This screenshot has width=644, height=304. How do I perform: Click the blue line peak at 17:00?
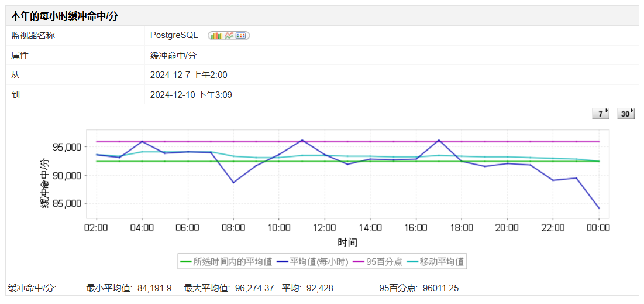(439, 140)
